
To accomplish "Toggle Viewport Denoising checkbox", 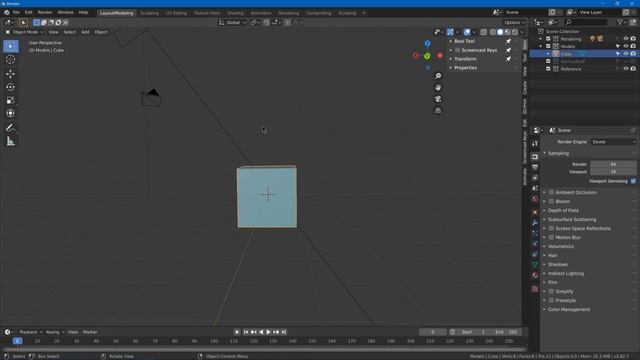I will (633, 181).
